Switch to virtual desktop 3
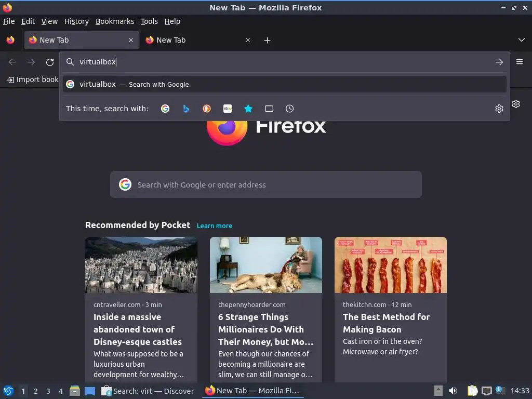 click(48, 391)
